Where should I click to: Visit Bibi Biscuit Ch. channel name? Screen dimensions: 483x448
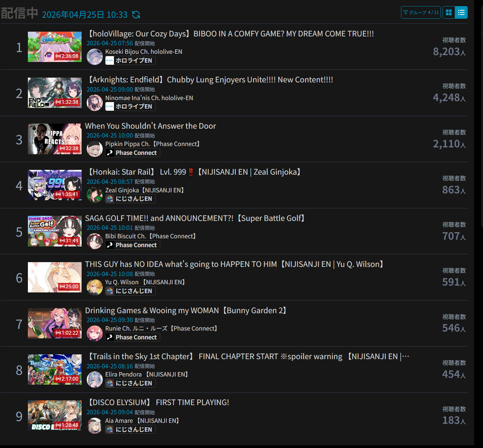coord(151,236)
